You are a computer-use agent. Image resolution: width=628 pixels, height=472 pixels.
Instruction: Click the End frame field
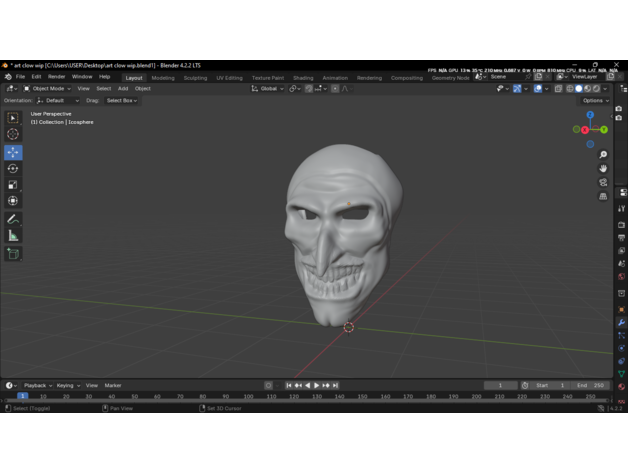[591, 385]
